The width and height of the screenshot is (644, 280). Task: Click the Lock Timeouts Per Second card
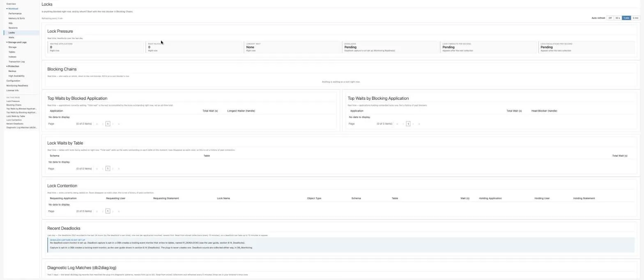(488, 47)
